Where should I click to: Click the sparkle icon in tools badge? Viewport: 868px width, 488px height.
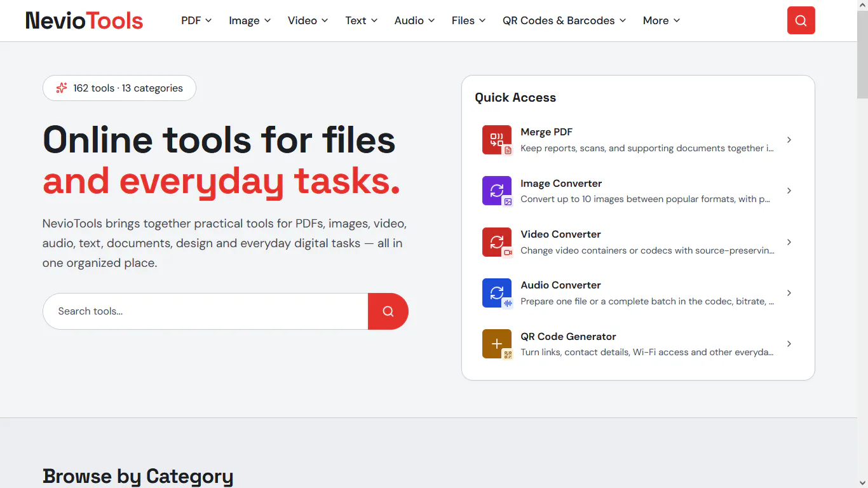click(x=62, y=88)
